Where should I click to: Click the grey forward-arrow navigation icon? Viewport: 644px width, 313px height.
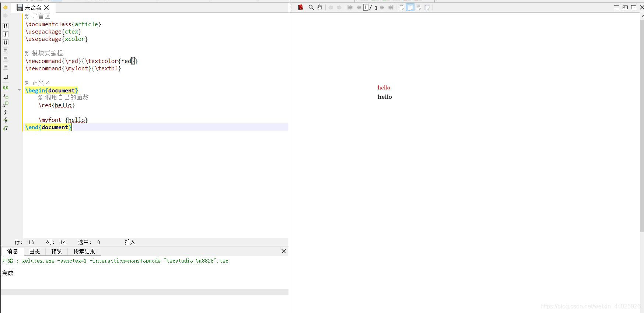point(6,16)
